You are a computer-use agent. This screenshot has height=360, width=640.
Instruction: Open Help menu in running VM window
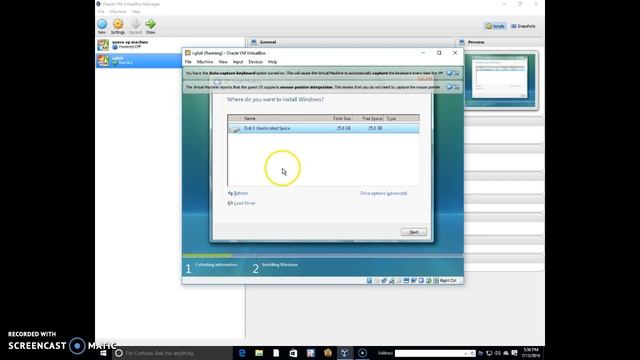click(272, 62)
